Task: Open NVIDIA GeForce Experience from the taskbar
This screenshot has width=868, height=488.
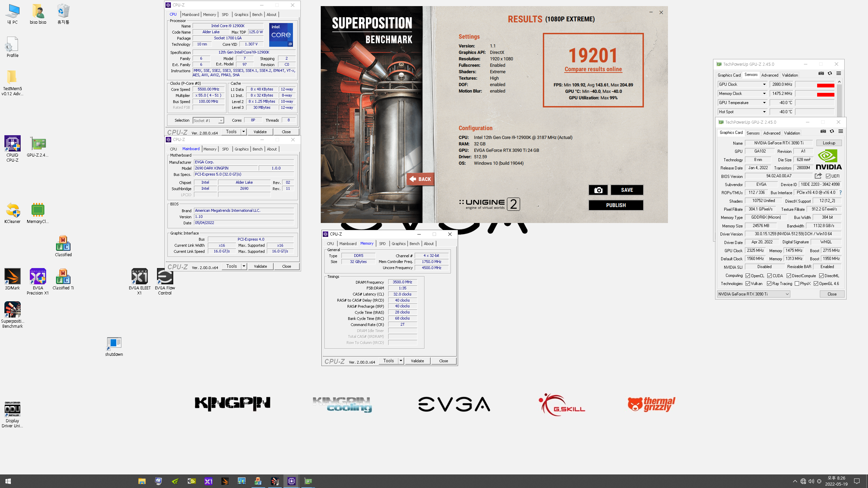Action: (x=175, y=481)
